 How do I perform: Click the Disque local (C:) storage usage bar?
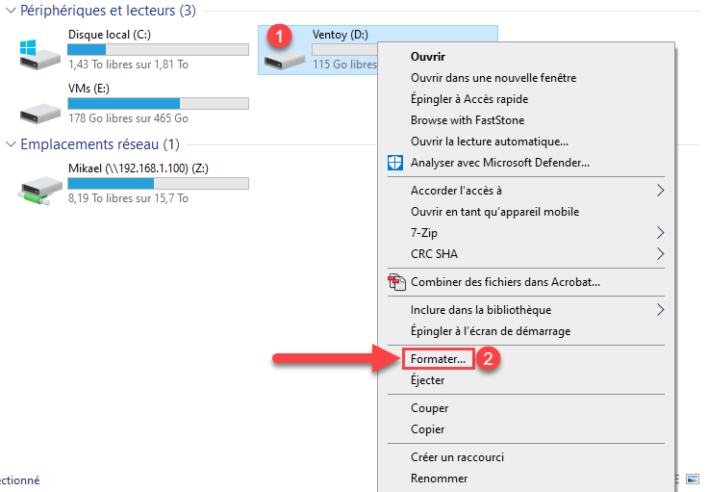tap(158, 49)
